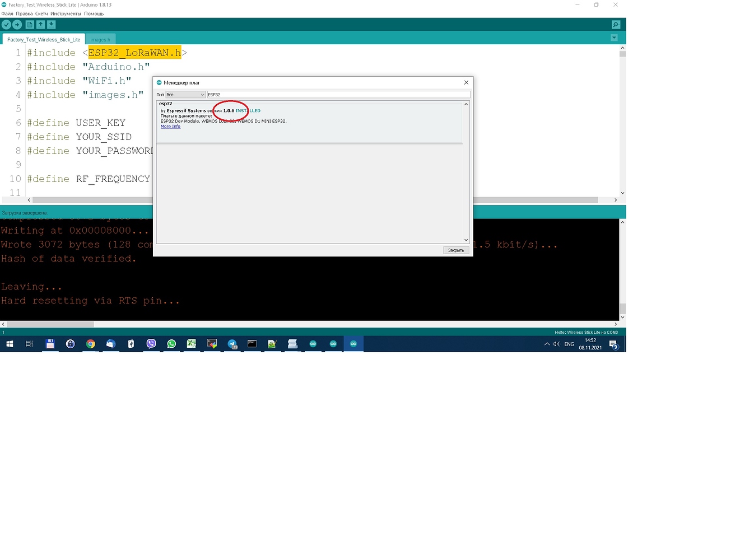Open the Скетч menu
Image resolution: width=754 pixels, height=560 pixels.
(x=41, y=13)
